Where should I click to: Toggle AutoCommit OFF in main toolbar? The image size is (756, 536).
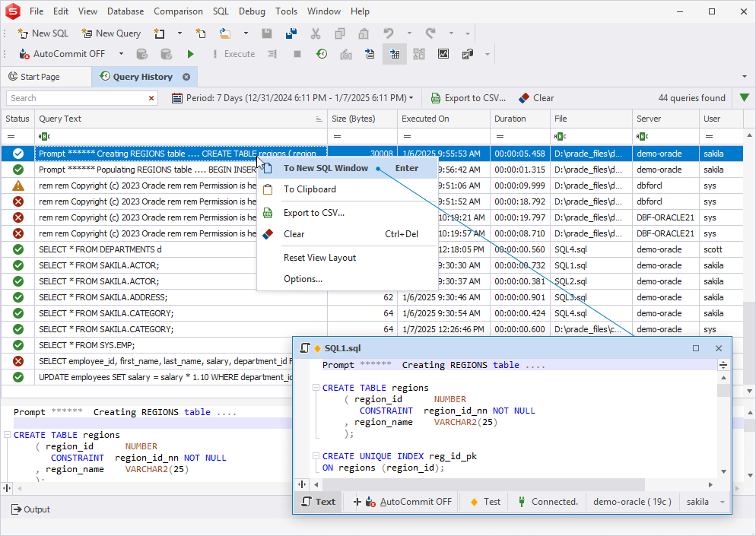coord(62,54)
